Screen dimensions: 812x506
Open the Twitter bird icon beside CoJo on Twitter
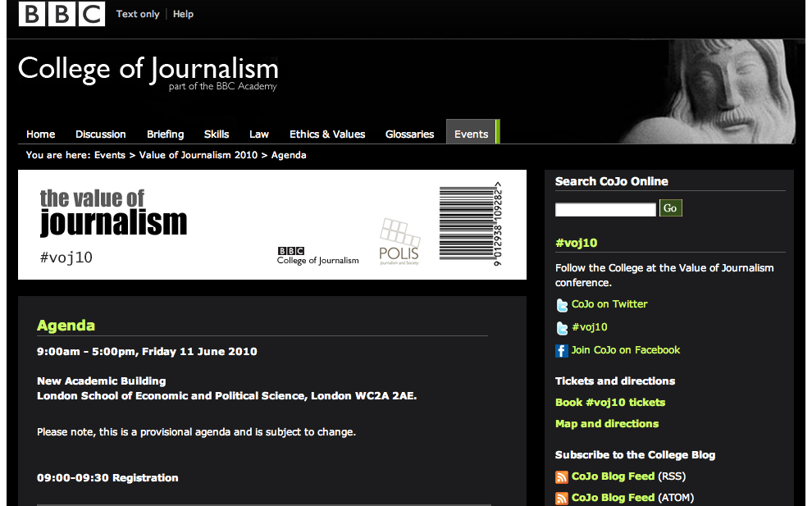(x=562, y=305)
